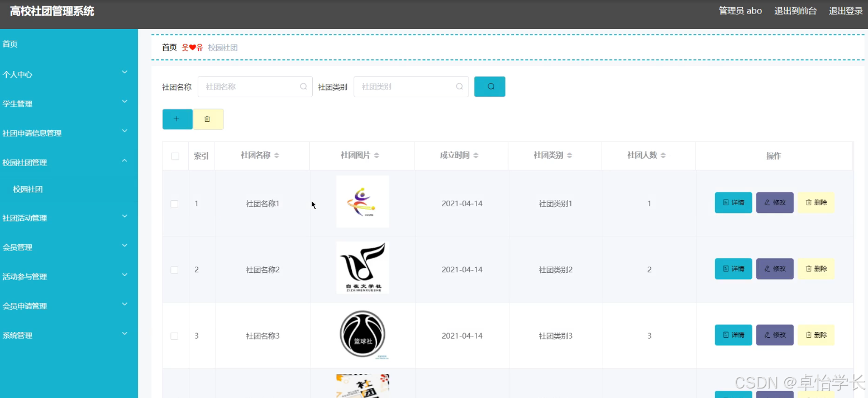Screen dimensions: 868x398
Task: Open the 社团名称1 logo image
Action: (x=363, y=202)
